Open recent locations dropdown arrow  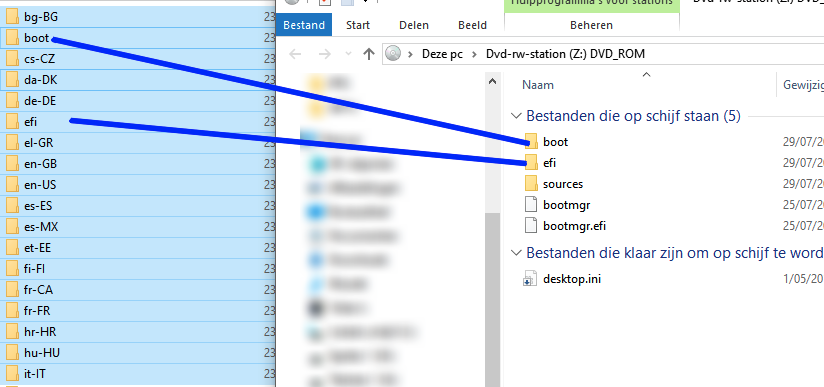click(x=348, y=54)
